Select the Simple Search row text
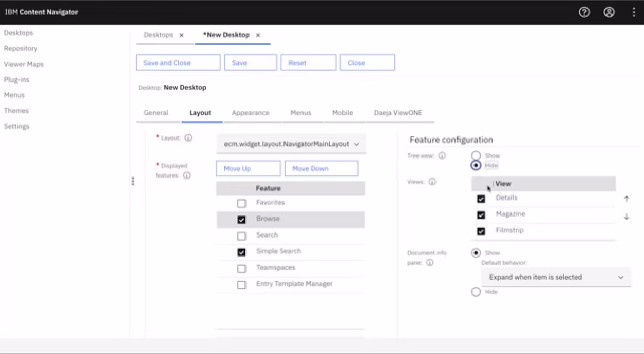The height and width of the screenshot is (354, 644). [279, 251]
